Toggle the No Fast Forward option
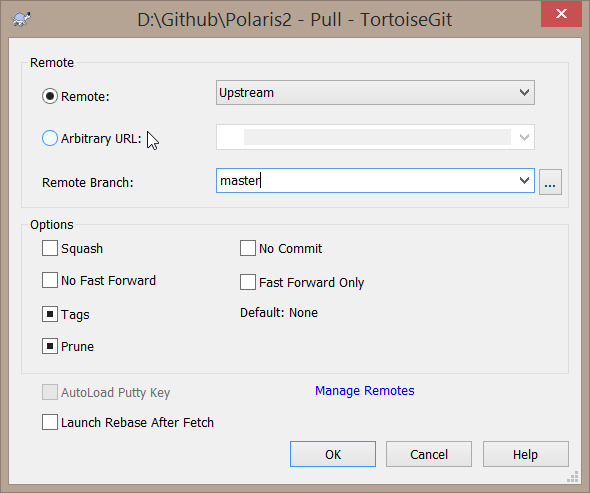Viewport: 590px width, 493px height. pyautogui.click(x=50, y=280)
